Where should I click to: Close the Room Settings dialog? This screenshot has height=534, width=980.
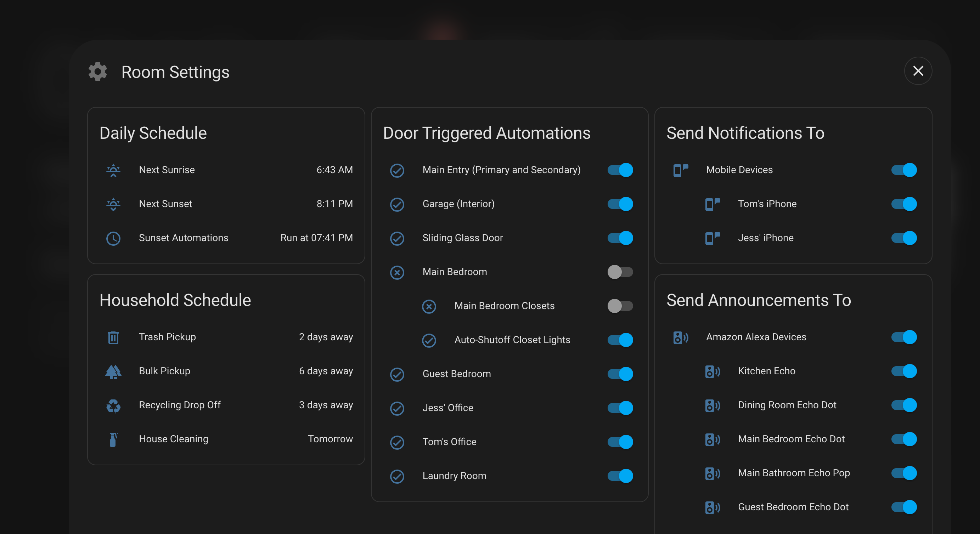point(918,71)
